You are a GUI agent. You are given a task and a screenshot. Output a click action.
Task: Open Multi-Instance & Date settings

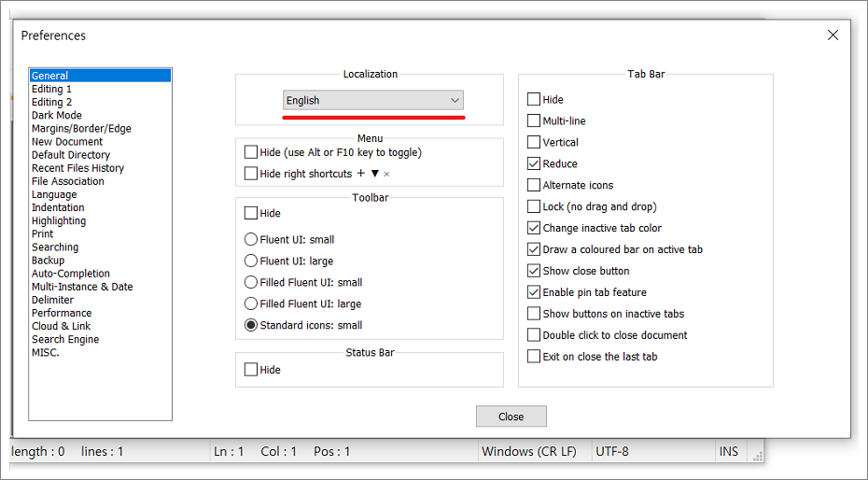pyautogui.click(x=100, y=287)
